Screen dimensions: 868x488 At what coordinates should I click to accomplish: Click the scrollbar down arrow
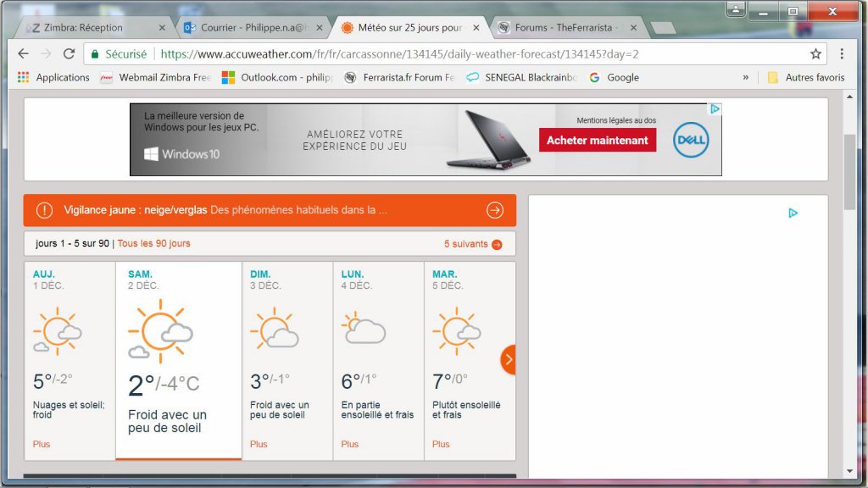pos(849,471)
